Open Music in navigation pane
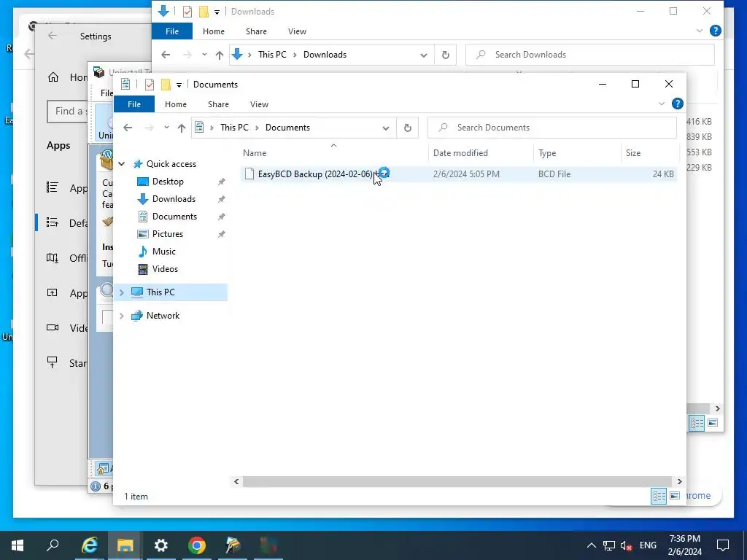Viewport: 747px width, 560px height. pos(164,252)
